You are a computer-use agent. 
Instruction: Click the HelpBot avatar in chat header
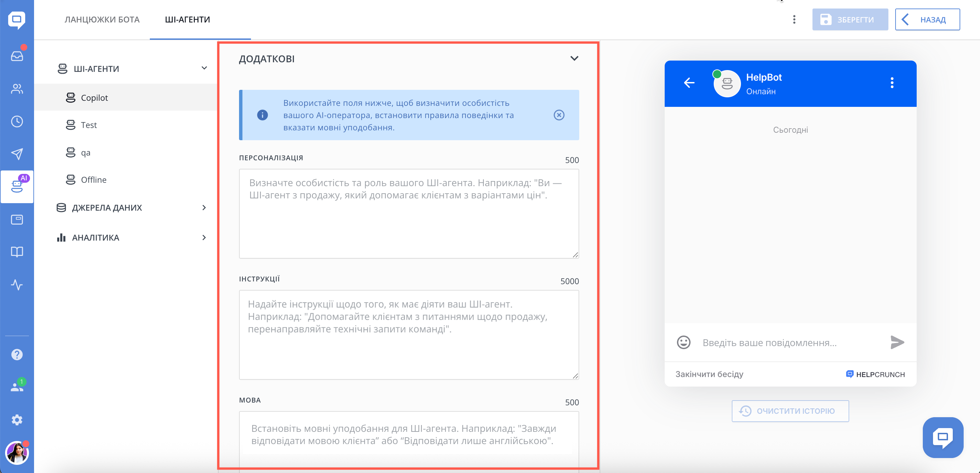coord(727,83)
